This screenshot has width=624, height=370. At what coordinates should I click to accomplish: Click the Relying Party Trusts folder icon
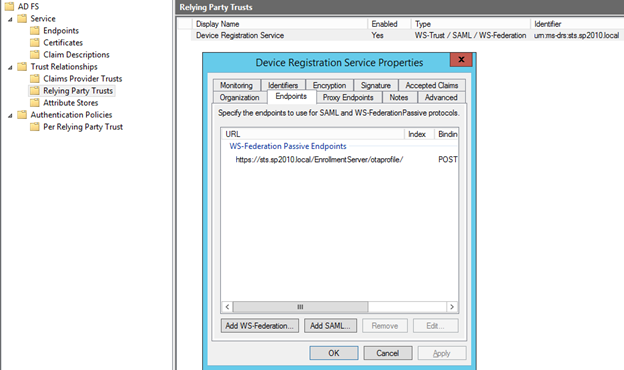(35, 91)
